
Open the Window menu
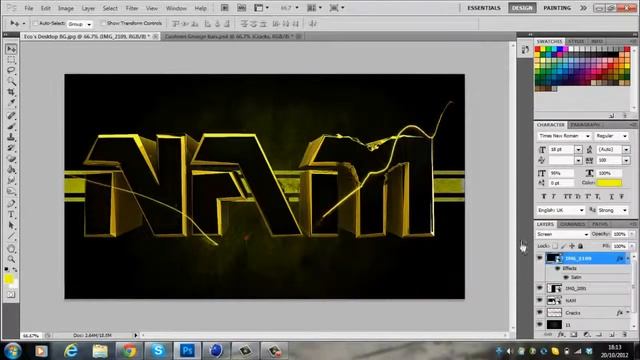[x=176, y=8]
